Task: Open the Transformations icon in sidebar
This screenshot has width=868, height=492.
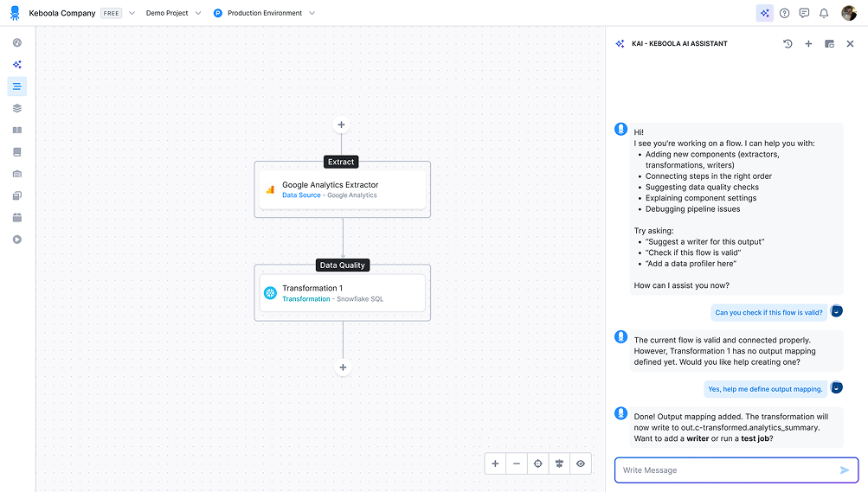Action: pyautogui.click(x=17, y=195)
